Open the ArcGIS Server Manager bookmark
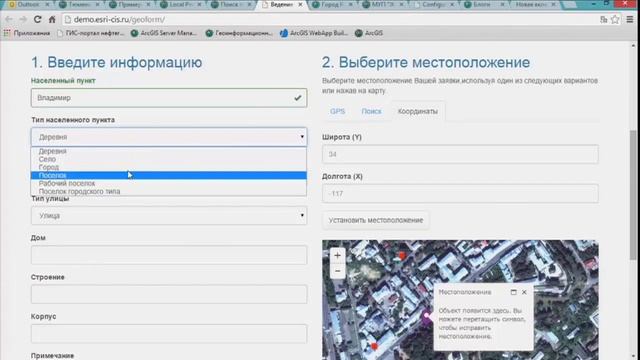 (x=163, y=33)
